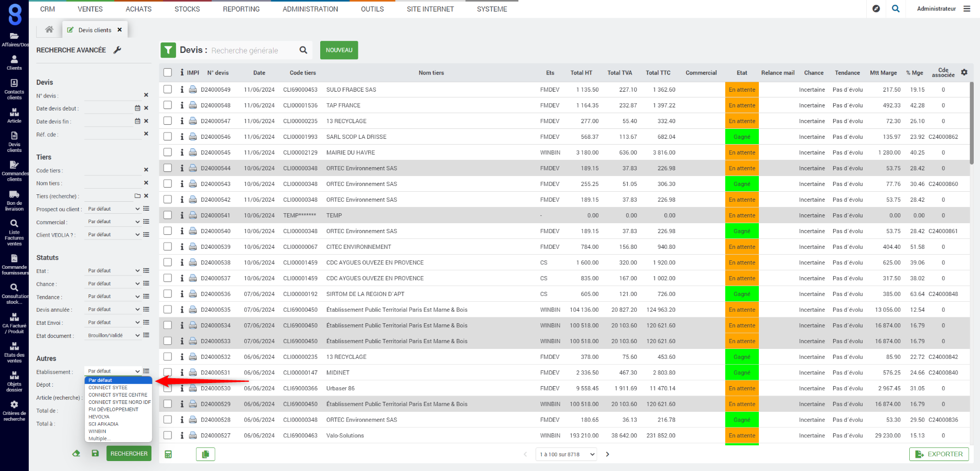Show info icon for devis D24000546
Image resolution: width=980 pixels, height=471 pixels.
[182, 137]
